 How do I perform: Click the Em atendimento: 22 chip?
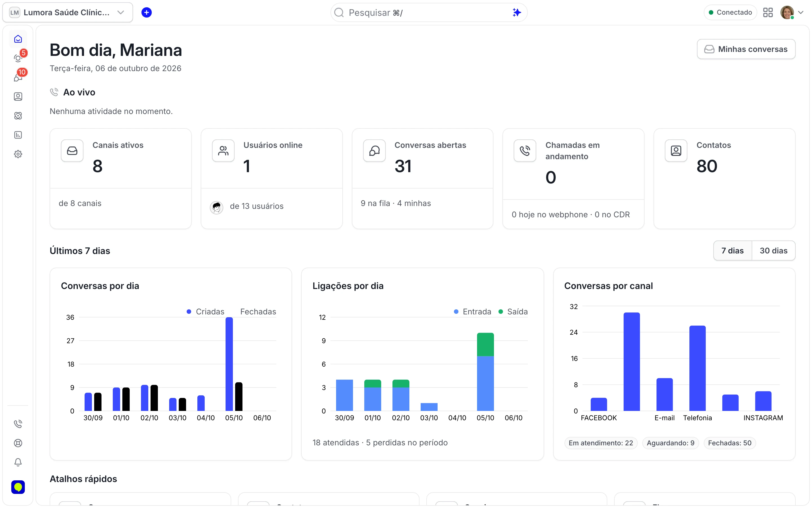point(601,443)
